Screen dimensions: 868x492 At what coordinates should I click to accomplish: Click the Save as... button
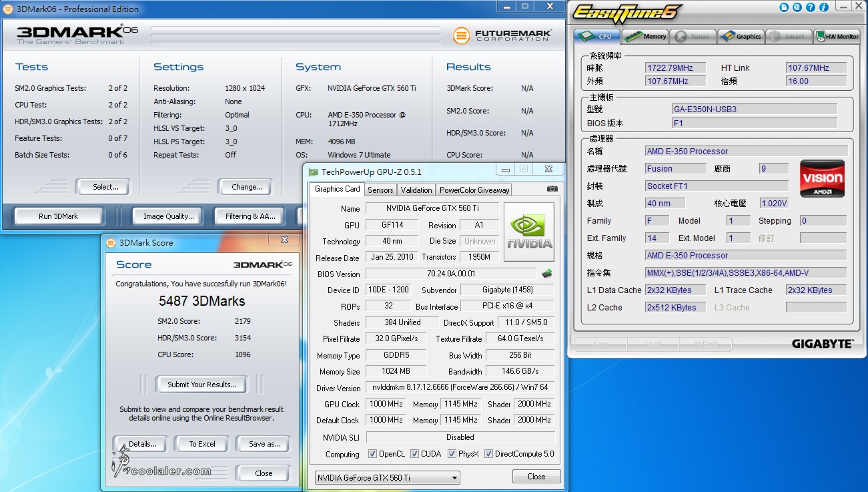[264, 444]
